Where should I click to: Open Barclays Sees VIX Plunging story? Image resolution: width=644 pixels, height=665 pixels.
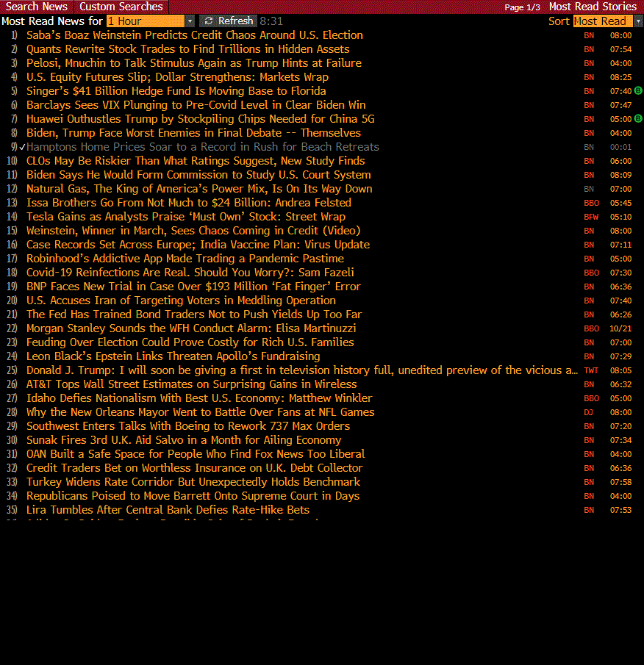196,105
